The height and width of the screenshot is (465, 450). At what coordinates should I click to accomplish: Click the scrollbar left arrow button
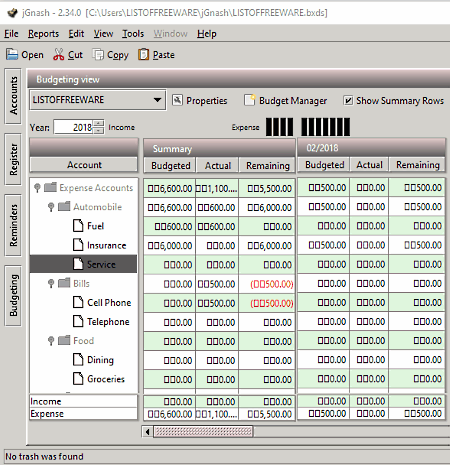point(147,432)
